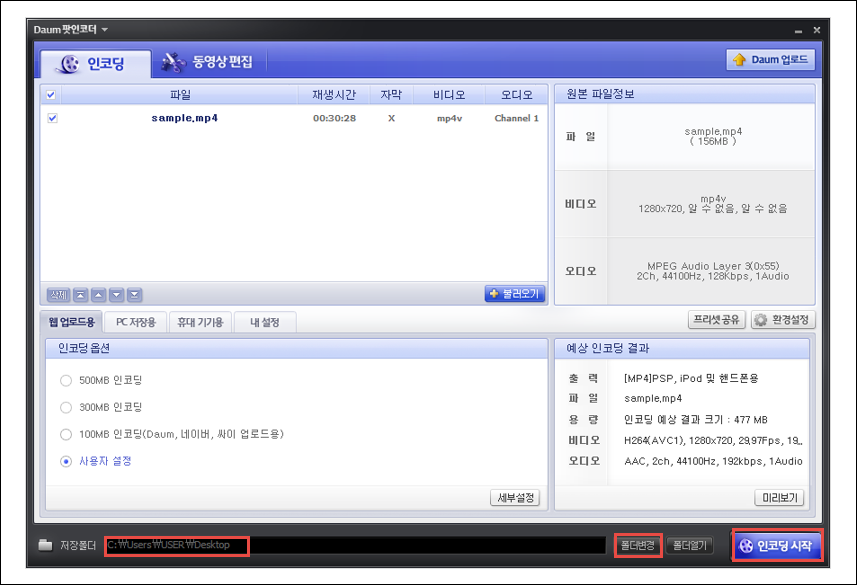The width and height of the screenshot is (857, 585).
Task: Click the Daum 업로드 button
Action: (771, 60)
